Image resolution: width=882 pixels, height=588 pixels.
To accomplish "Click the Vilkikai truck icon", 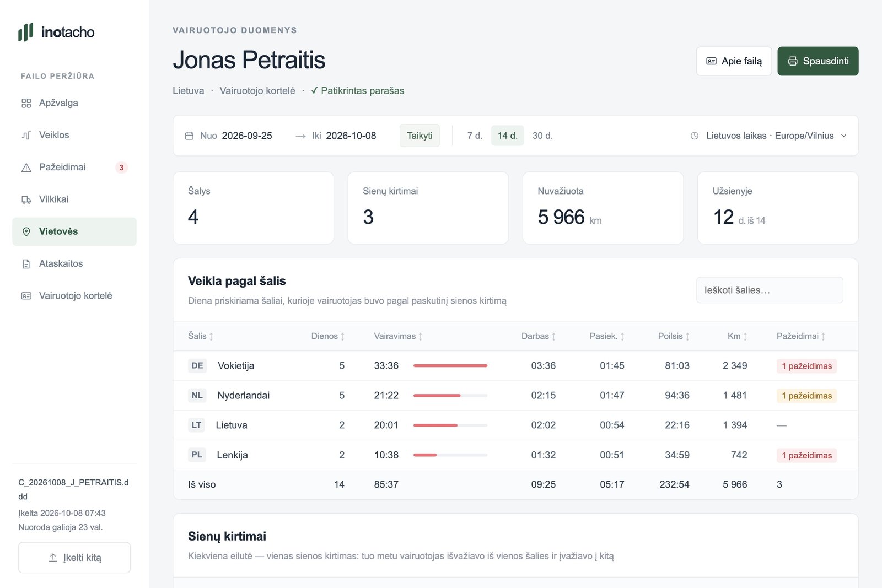I will pos(26,199).
